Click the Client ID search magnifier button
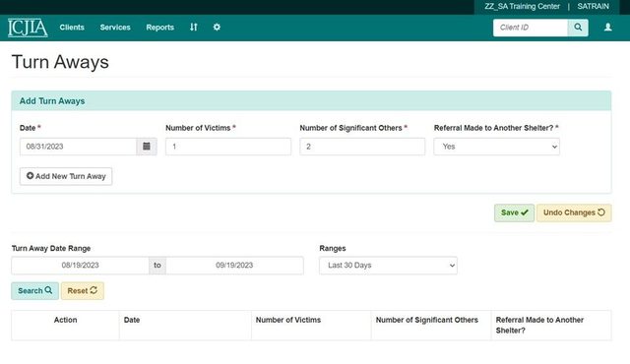Image resolution: width=630 pixels, height=364 pixels. tap(578, 28)
